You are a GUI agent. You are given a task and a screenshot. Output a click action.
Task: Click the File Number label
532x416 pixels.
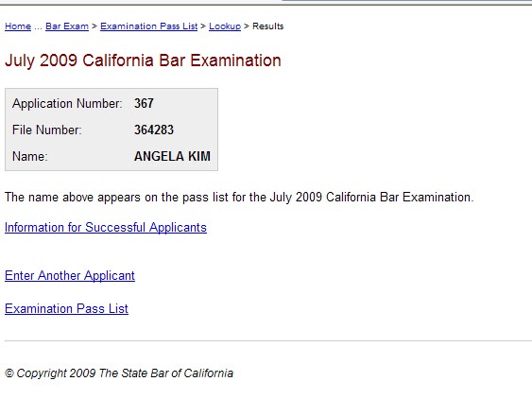47,130
